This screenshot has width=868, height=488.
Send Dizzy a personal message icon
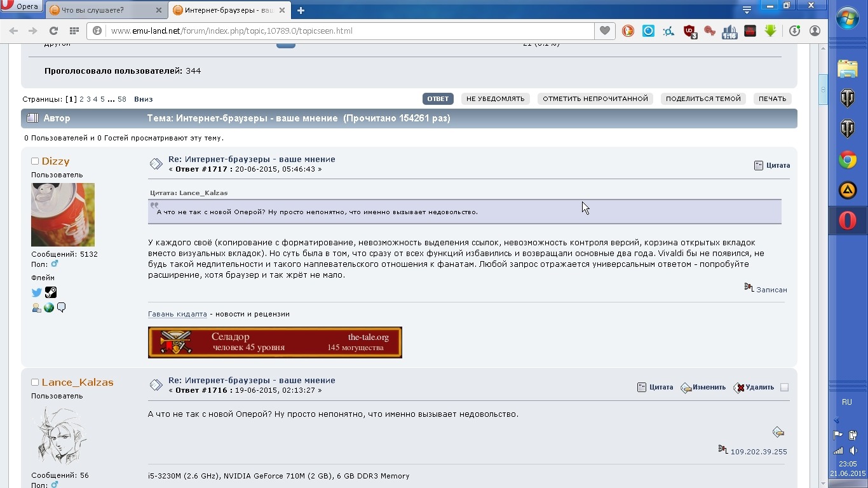pos(62,308)
